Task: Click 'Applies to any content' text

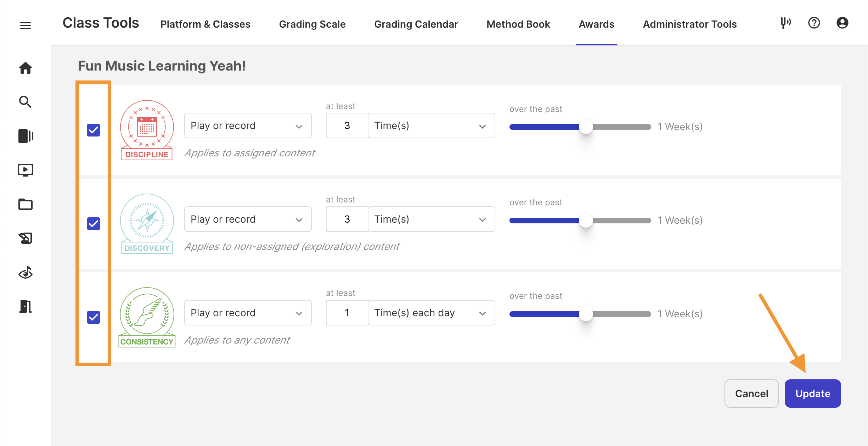Action: pos(237,340)
